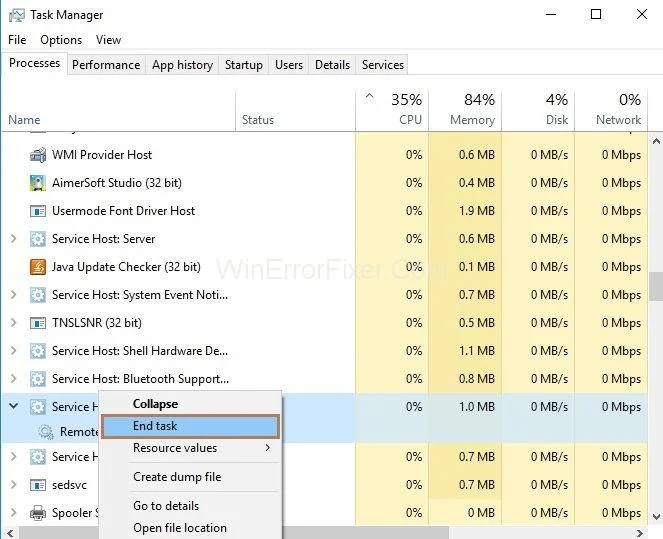Open the Startup tab

[x=243, y=65]
